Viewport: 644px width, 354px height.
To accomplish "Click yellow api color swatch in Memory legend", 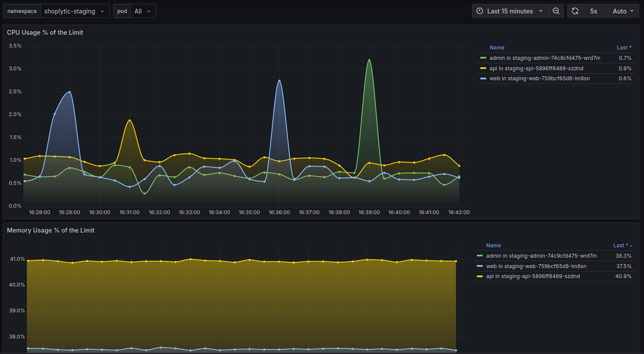I will tap(480, 276).
